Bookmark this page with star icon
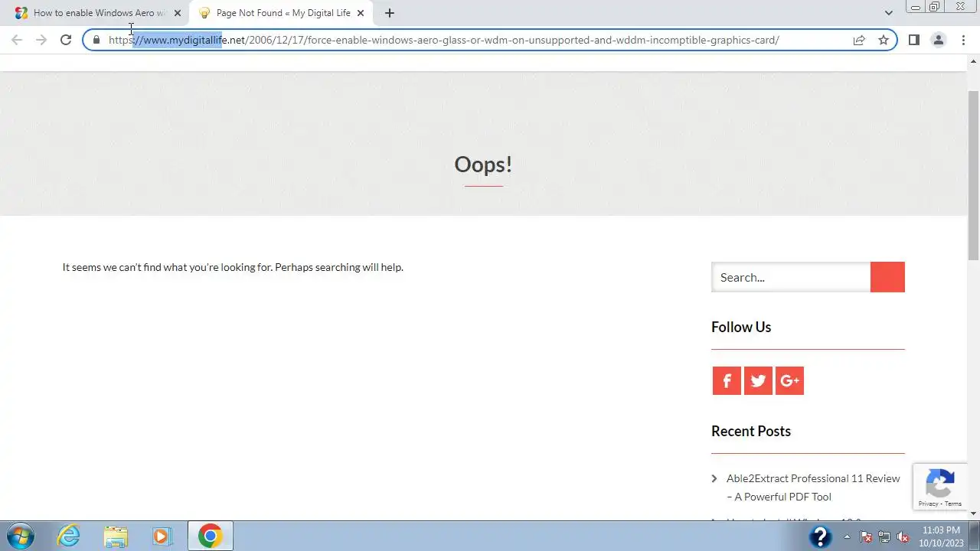The width and height of the screenshot is (980, 551). tap(884, 40)
